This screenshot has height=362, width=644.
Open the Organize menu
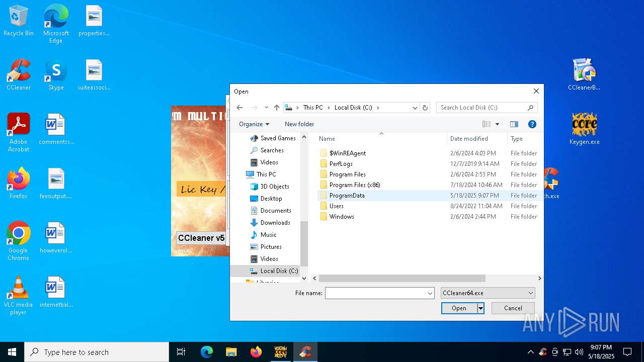pos(254,124)
